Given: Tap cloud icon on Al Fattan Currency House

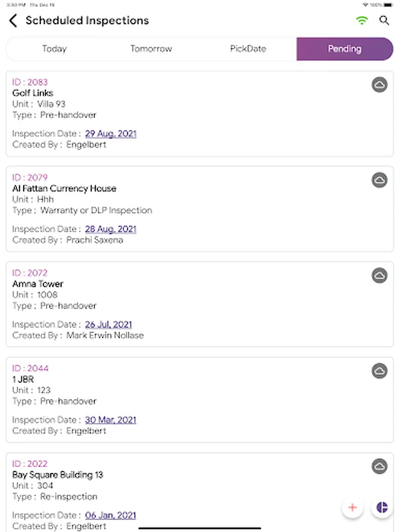Looking at the screenshot, I should (379, 180).
